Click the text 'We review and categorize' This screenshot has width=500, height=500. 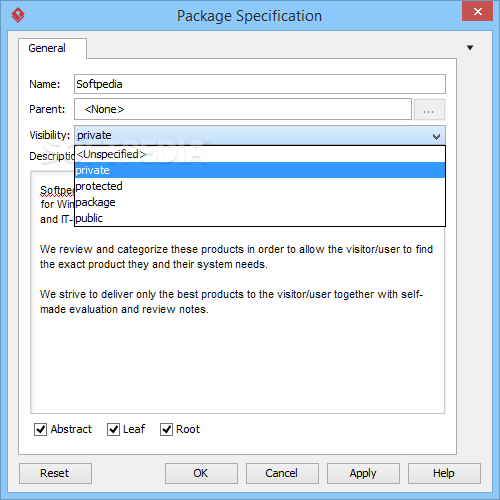pyautogui.click(x=104, y=249)
